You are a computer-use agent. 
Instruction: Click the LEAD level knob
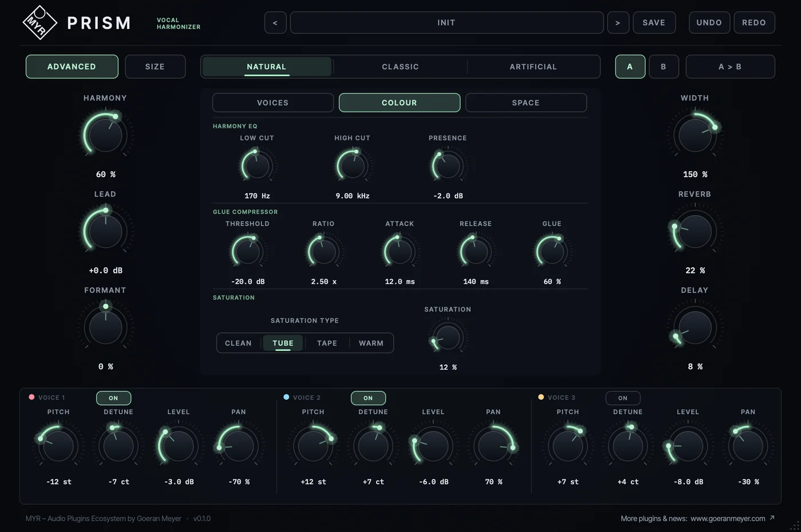point(105,231)
